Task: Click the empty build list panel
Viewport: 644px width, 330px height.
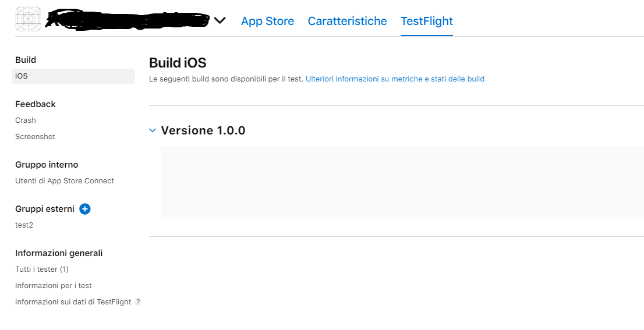Action: (402, 182)
